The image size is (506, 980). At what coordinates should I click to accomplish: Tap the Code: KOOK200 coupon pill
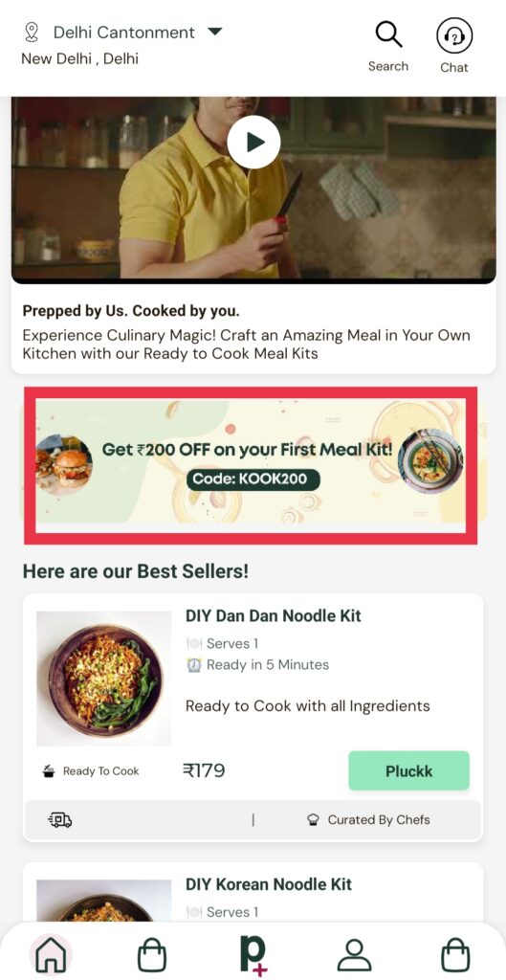pyautogui.click(x=253, y=479)
